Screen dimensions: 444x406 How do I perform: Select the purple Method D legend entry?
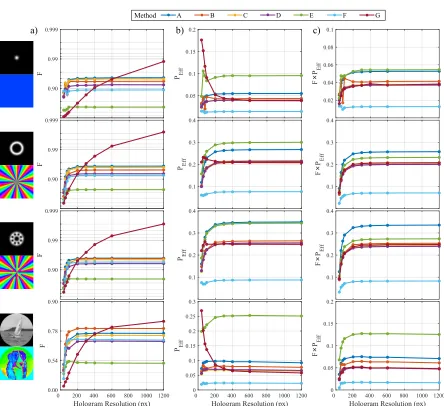(x=271, y=15)
